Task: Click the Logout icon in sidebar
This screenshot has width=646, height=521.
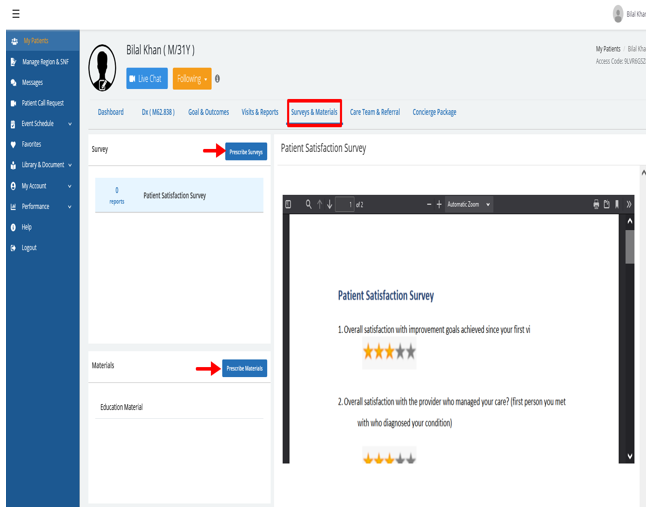Action: (x=13, y=248)
